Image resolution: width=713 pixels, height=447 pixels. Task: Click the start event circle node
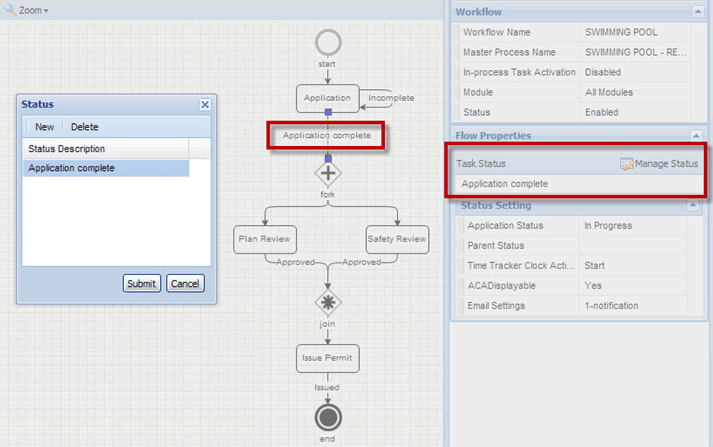pyautogui.click(x=327, y=42)
